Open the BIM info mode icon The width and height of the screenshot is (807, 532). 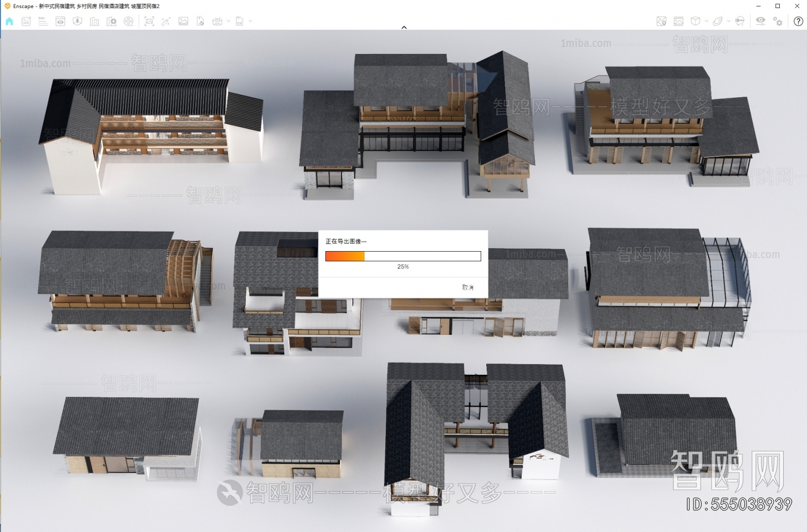click(x=43, y=21)
